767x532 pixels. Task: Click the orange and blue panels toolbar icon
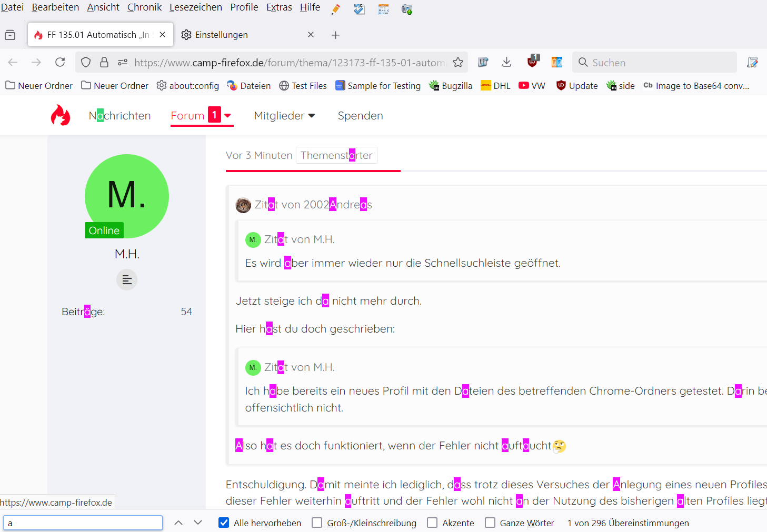[x=557, y=62]
